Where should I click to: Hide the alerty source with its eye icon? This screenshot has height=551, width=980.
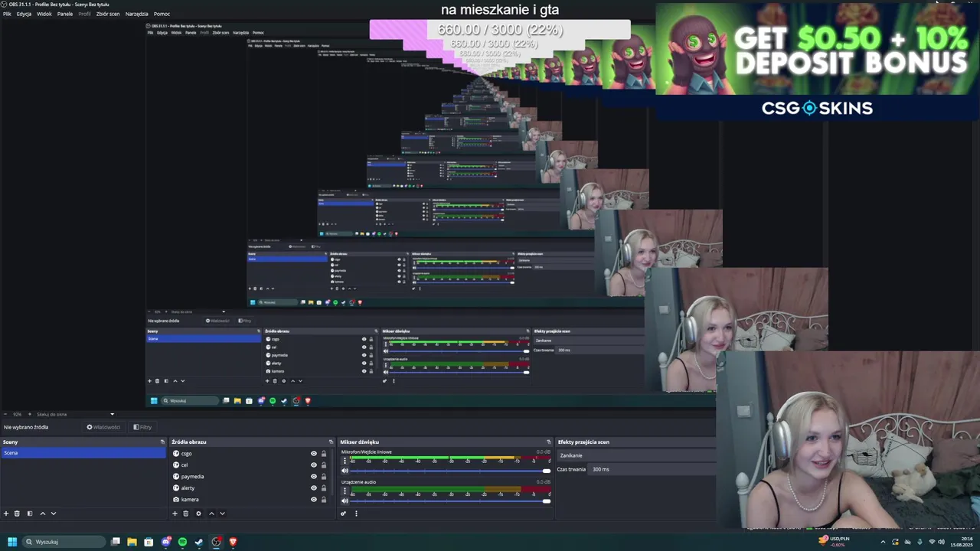coord(313,487)
